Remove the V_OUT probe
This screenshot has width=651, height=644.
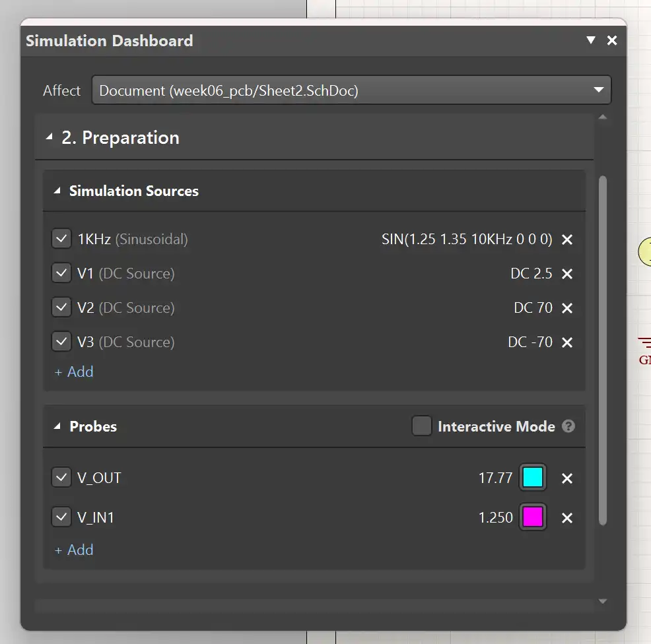(x=566, y=478)
